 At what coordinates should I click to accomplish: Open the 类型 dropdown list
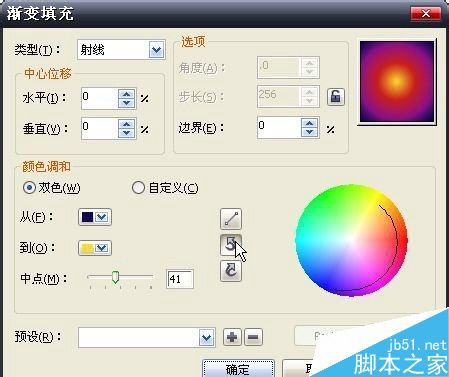pos(156,50)
